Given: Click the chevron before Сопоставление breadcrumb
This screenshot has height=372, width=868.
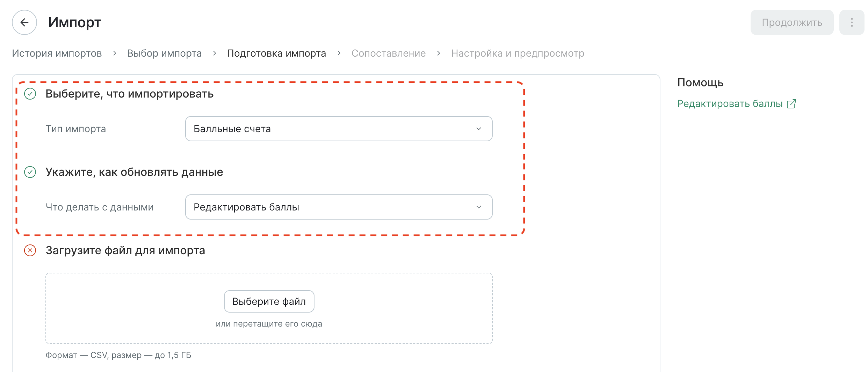Looking at the screenshot, I should click(x=339, y=53).
